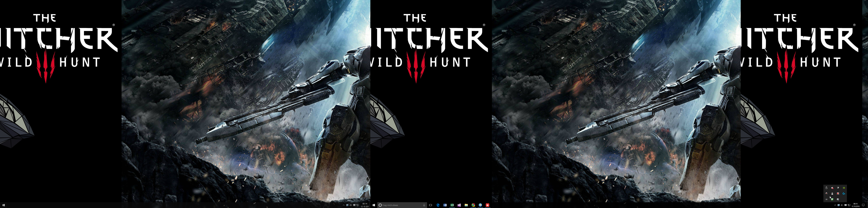Open the Start menu beside the Cortana box
The height and width of the screenshot is (208, 868).
(x=374, y=205)
